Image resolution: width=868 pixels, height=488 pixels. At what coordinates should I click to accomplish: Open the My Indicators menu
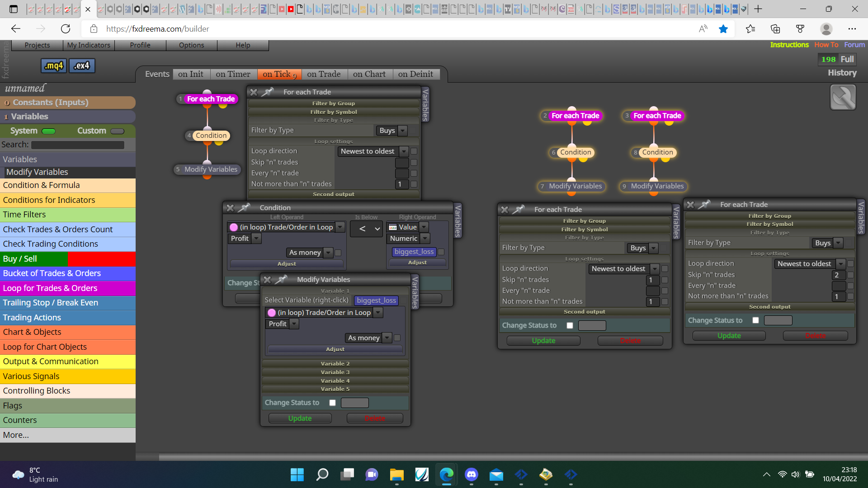[89, 45]
